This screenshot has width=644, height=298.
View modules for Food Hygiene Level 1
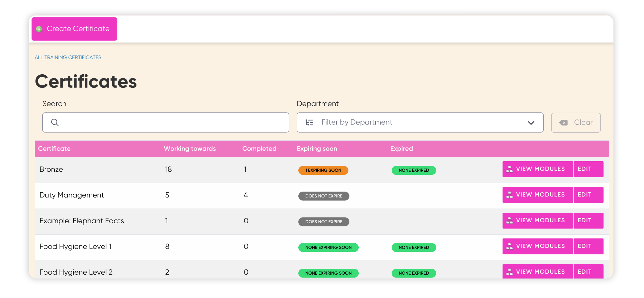(538, 246)
